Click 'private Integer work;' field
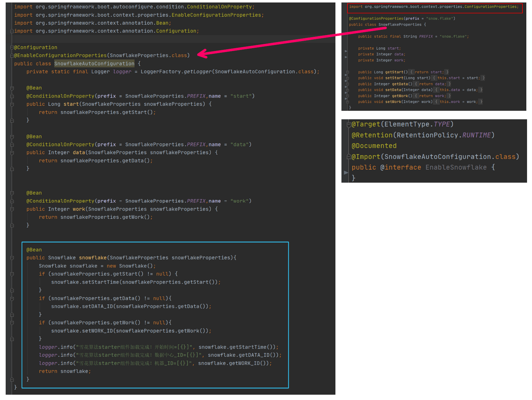This screenshot has height=400, width=532. click(381, 61)
